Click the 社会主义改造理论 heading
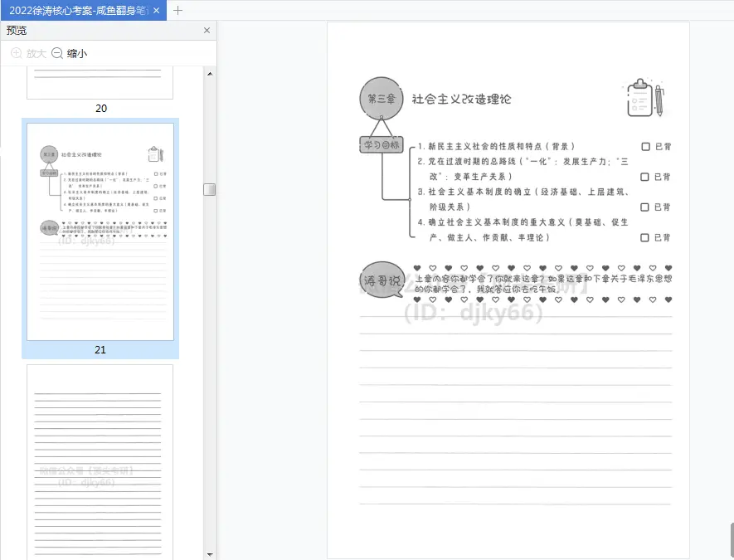The height and width of the screenshot is (560, 734). pyautogui.click(x=462, y=100)
